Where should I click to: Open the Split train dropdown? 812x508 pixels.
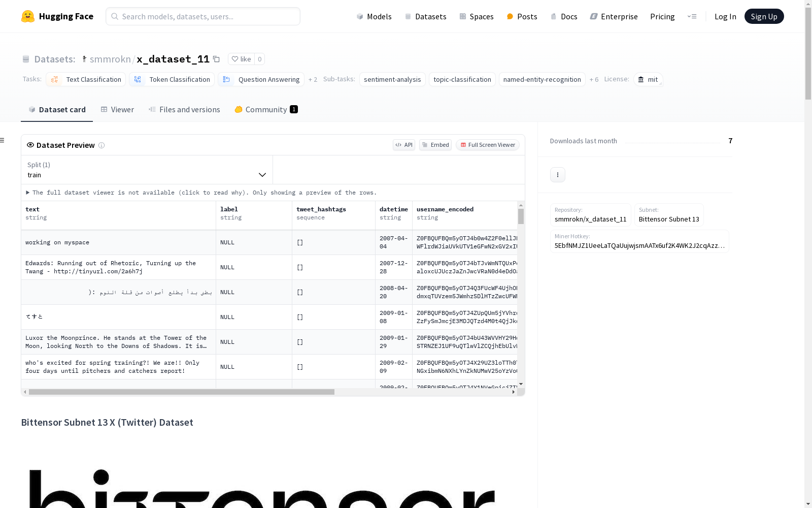coord(147,170)
